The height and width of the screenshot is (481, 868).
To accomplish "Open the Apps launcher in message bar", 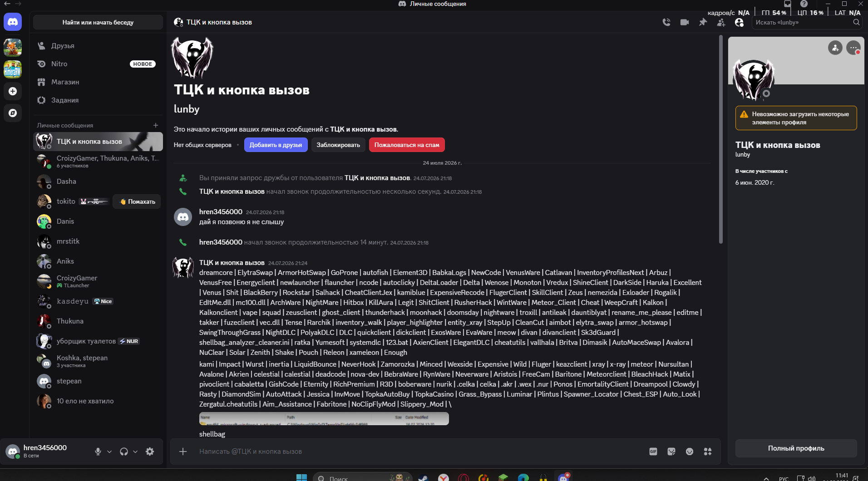I will coord(708,452).
